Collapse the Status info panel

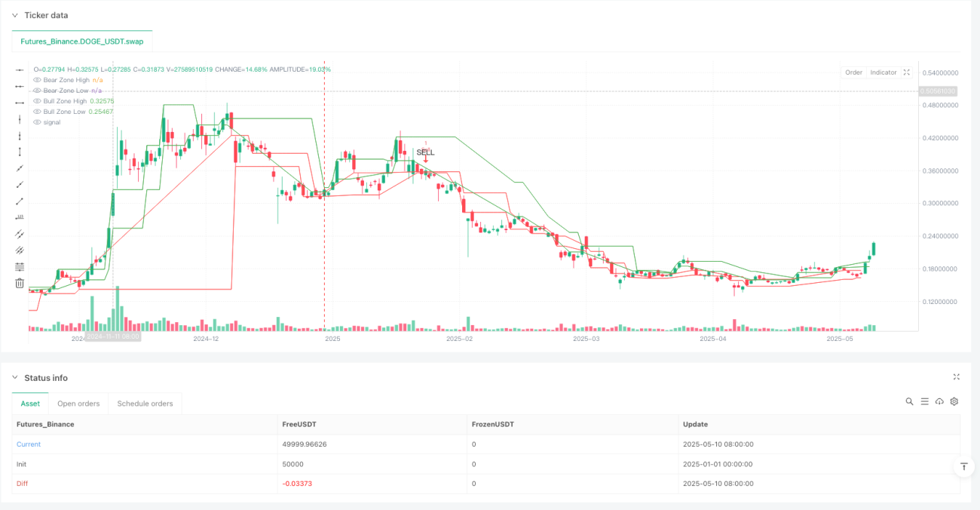[x=15, y=378]
